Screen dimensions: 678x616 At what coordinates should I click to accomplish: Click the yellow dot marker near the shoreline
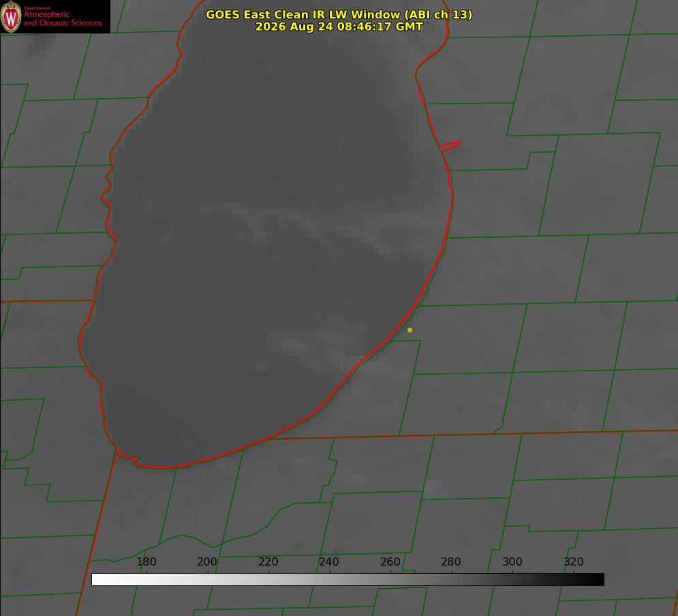410,330
